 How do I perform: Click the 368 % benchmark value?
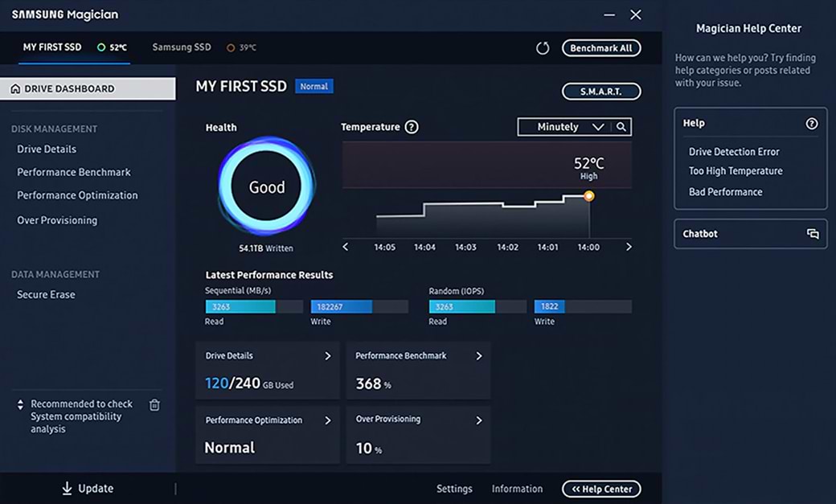pos(373,383)
